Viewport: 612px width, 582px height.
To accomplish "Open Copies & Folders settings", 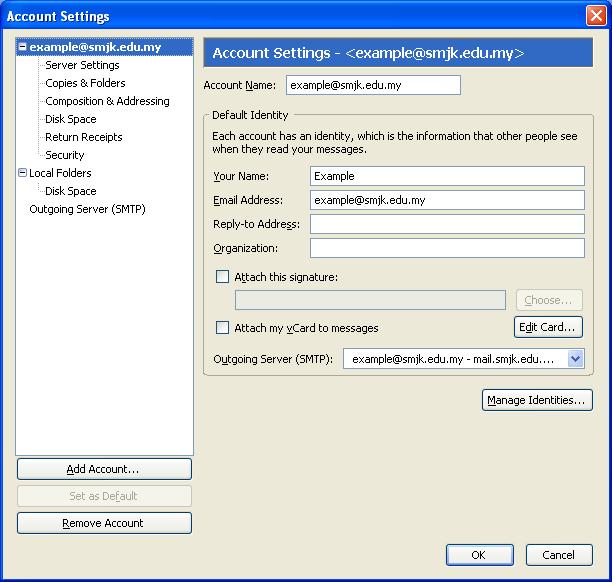I will click(85, 83).
